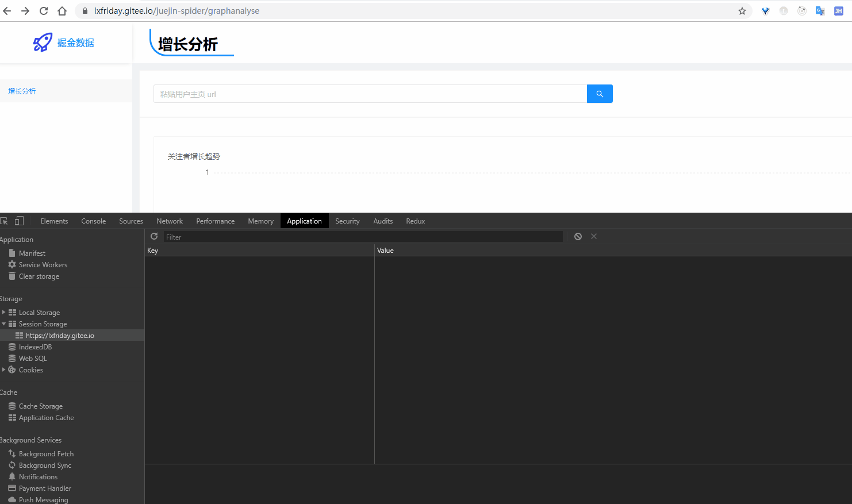Image resolution: width=852 pixels, height=504 pixels.
Task: Open the Redux tab in DevTools
Action: pyautogui.click(x=415, y=221)
